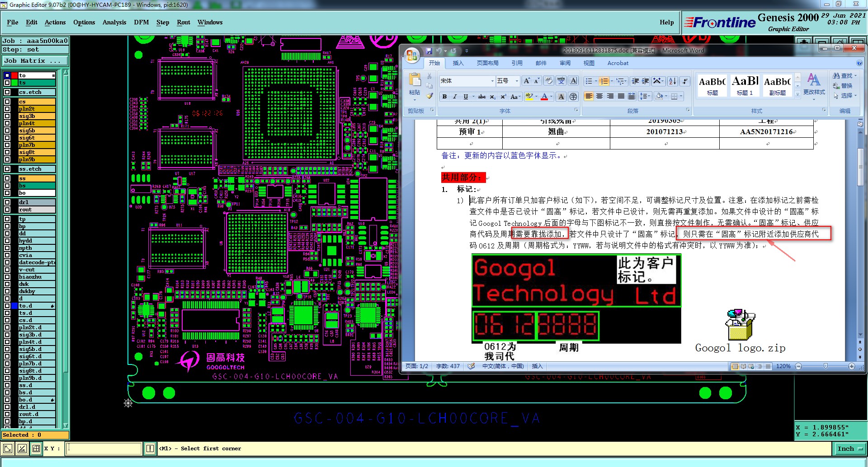This screenshot has width=868, height=467.
Task: Click the grid icon in Genesis bottom toolbar
Action: click(x=36, y=448)
